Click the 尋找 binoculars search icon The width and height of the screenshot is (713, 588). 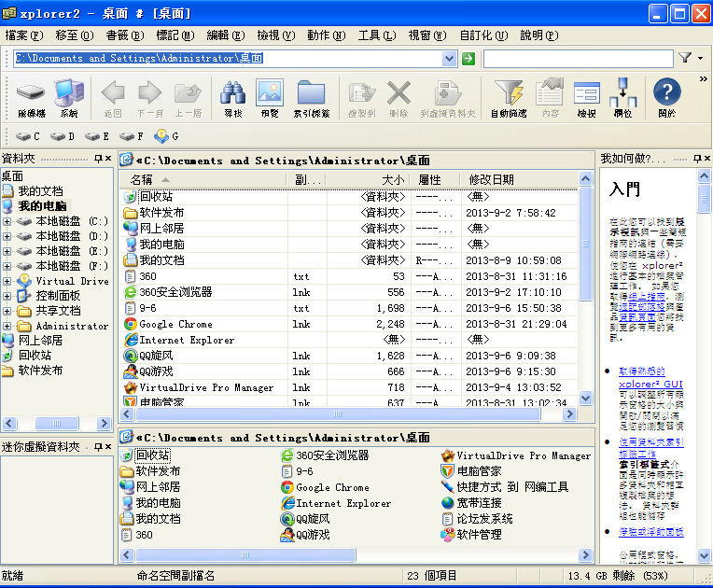tap(231, 97)
